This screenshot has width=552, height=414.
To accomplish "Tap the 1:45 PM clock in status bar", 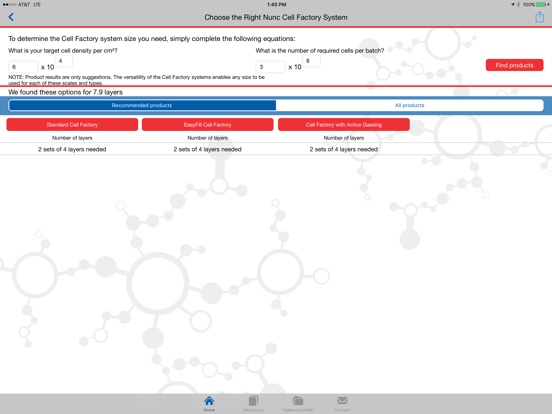I will 276,5.
